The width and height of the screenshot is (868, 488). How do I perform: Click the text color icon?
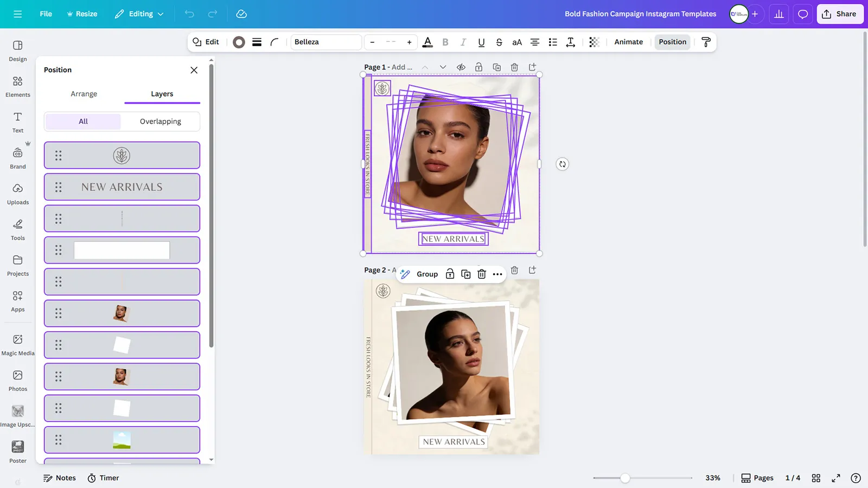click(x=427, y=42)
